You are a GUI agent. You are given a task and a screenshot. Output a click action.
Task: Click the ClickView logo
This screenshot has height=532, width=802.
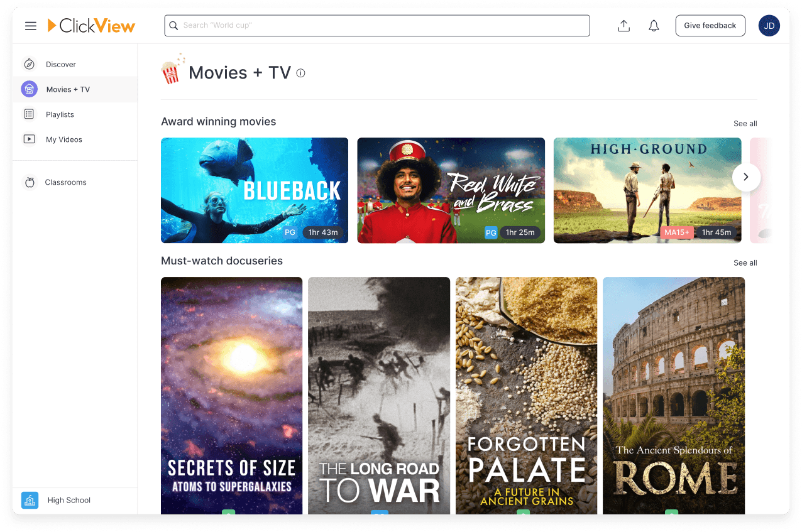[91, 26]
